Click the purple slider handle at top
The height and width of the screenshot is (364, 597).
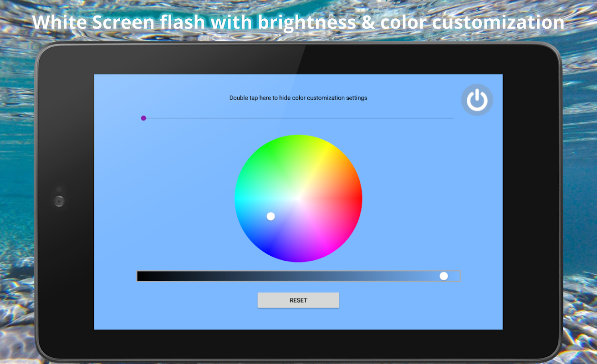point(143,118)
